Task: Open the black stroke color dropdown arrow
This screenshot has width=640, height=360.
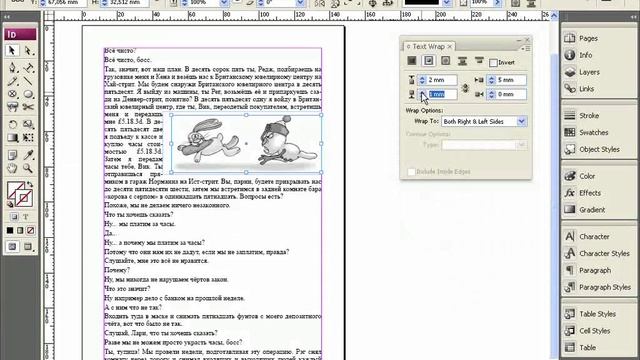Action: click(x=447, y=3)
